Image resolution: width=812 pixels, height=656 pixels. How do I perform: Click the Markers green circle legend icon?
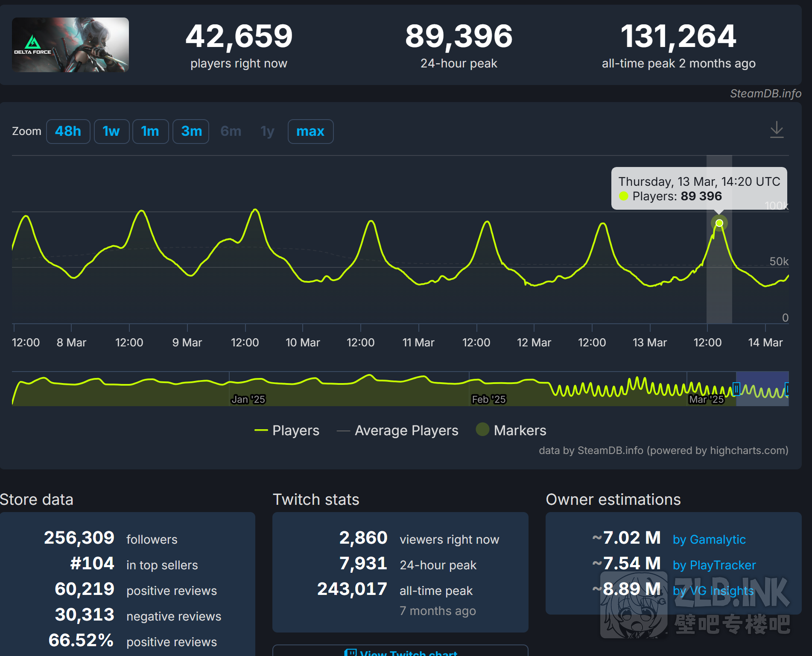coord(482,430)
